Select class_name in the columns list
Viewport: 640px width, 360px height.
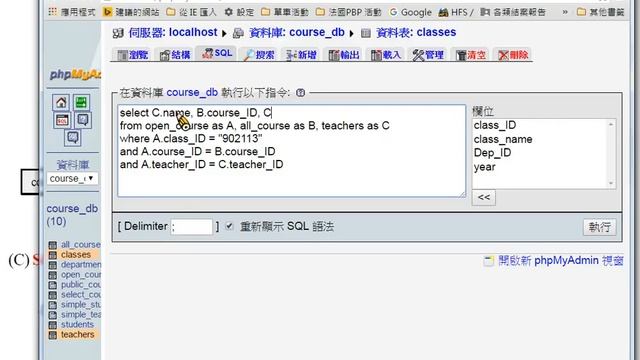(x=503, y=139)
